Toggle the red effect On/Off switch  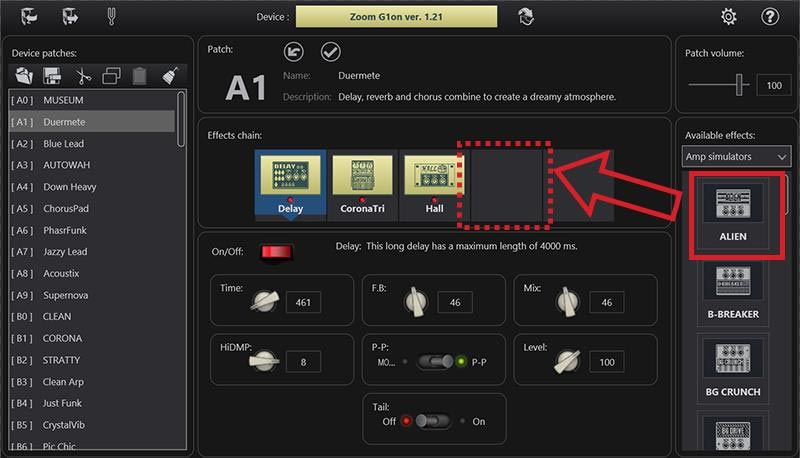(270, 252)
